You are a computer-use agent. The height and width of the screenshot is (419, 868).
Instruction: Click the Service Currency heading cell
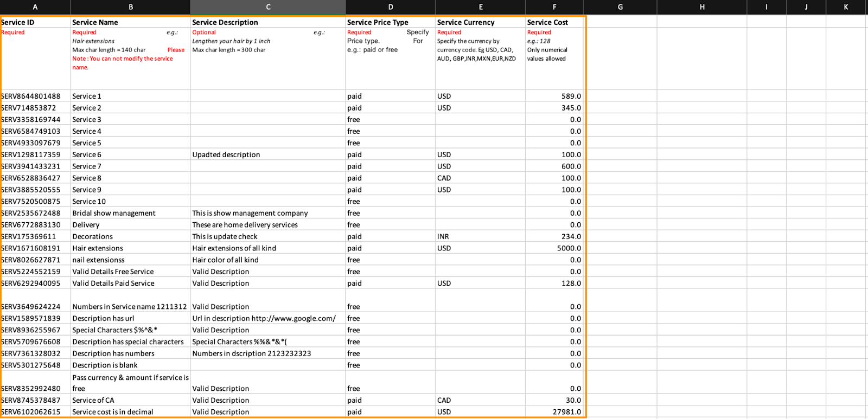[481, 22]
